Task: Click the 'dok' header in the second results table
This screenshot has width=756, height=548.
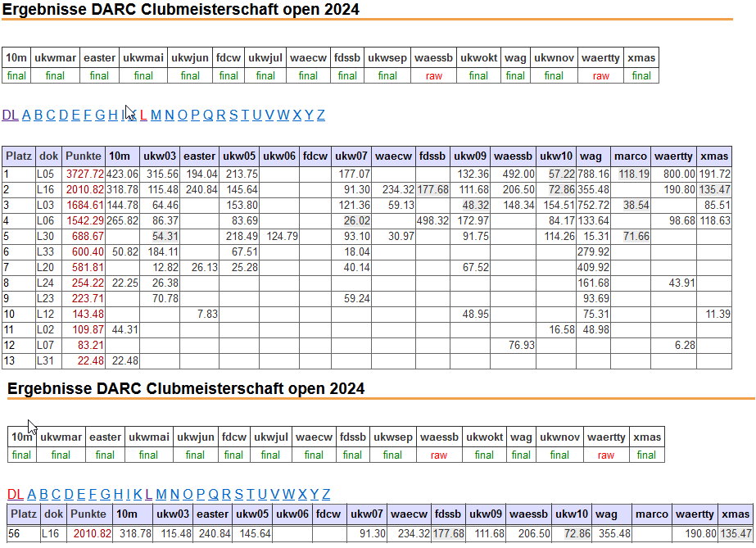Action: tap(53, 514)
